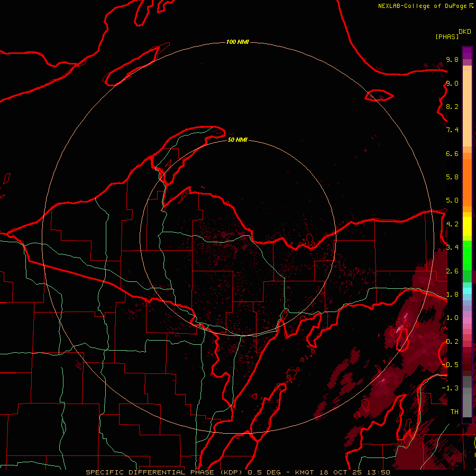Click the 18 OCT 25 date text
Image resolution: width=476 pixels, height=476 pixels.
coord(342,472)
